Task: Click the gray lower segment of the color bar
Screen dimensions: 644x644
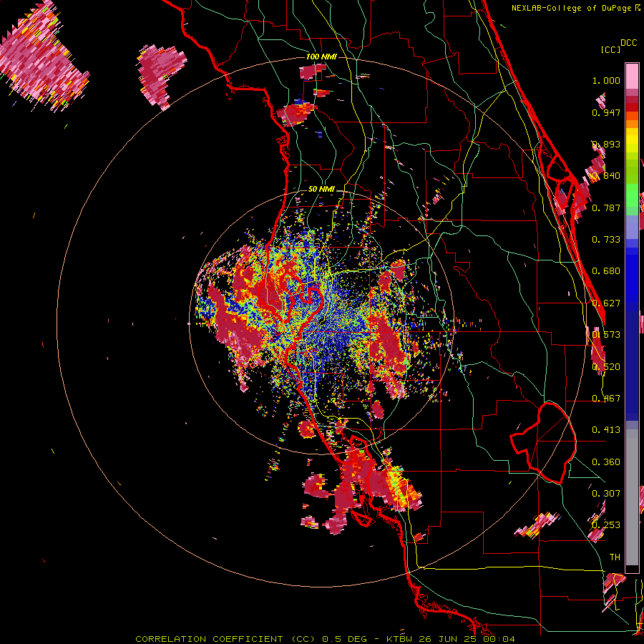Action: (632, 497)
